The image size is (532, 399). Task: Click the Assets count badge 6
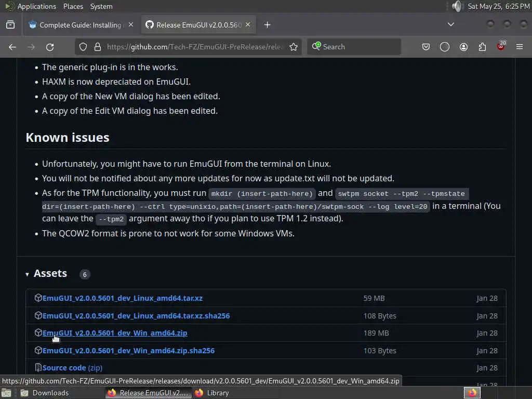click(85, 274)
